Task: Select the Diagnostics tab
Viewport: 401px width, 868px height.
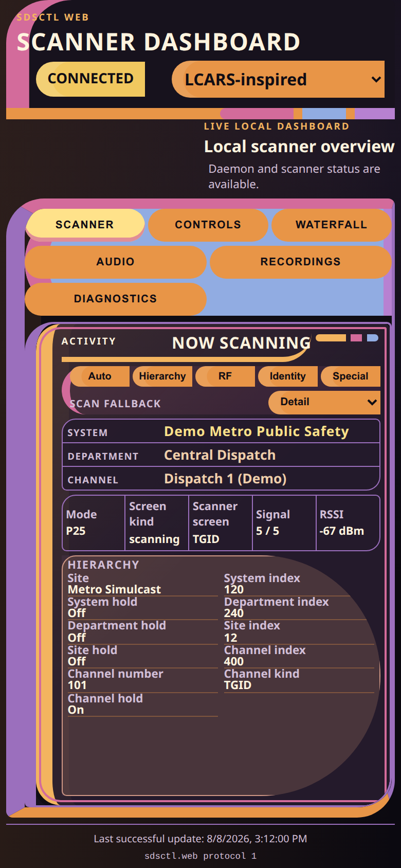Action: pos(116,298)
